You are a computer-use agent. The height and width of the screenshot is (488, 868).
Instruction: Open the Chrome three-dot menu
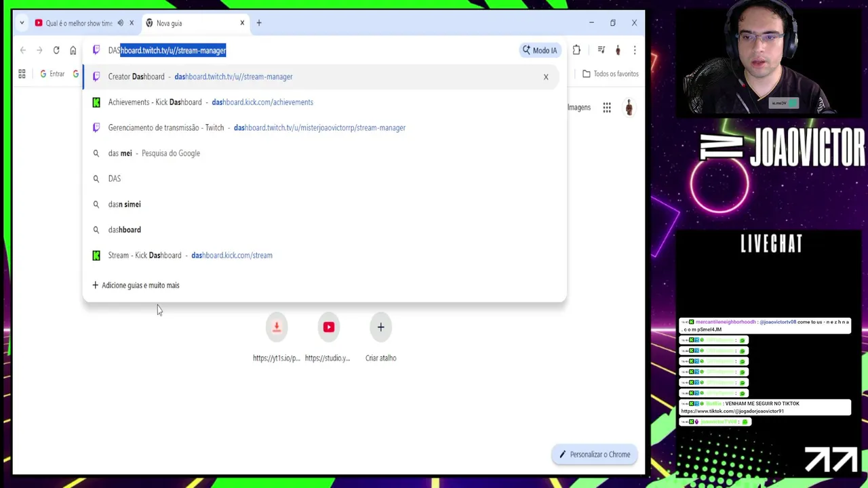(x=635, y=50)
